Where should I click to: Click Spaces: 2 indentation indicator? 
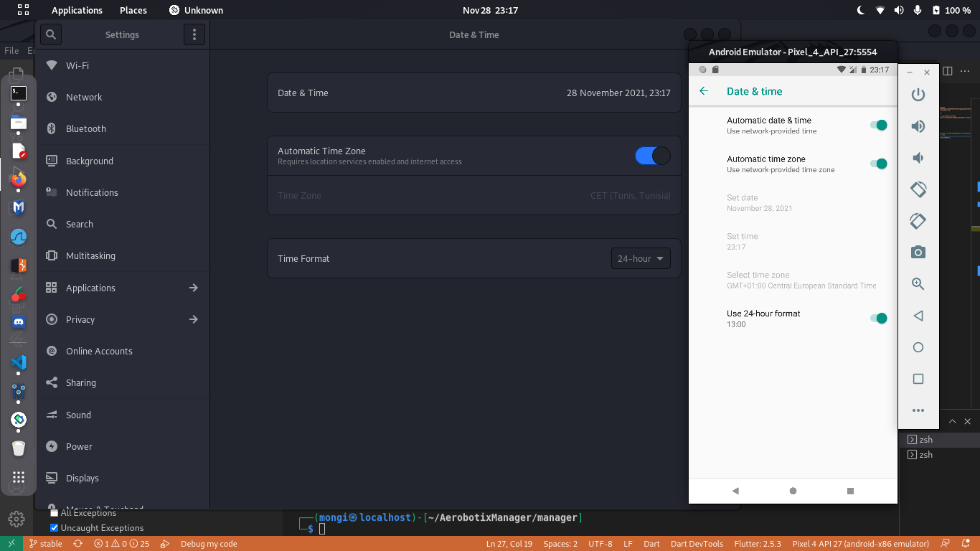(560, 544)
